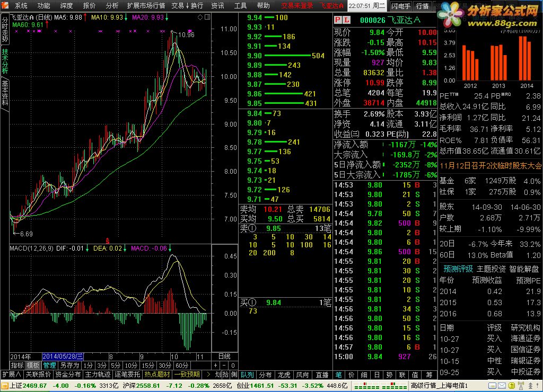Select the 1分 period
Image resolution: width=543 pixels, height=392 pixels.
89,366
